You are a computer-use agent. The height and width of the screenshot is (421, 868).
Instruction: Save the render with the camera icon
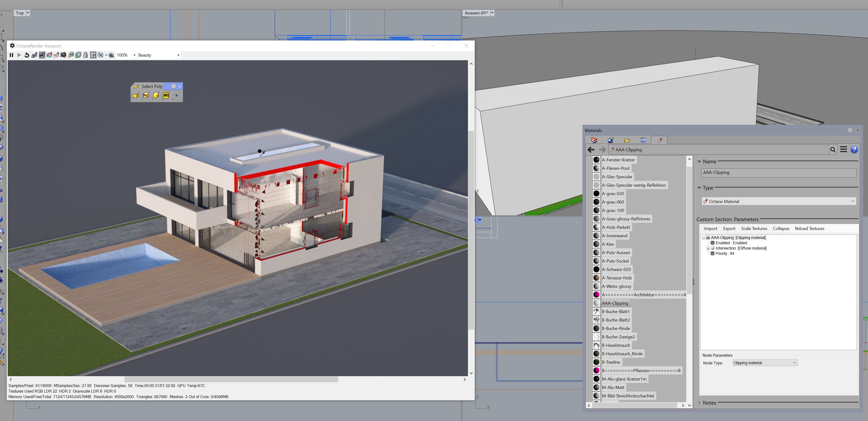(x=63, y=55)
